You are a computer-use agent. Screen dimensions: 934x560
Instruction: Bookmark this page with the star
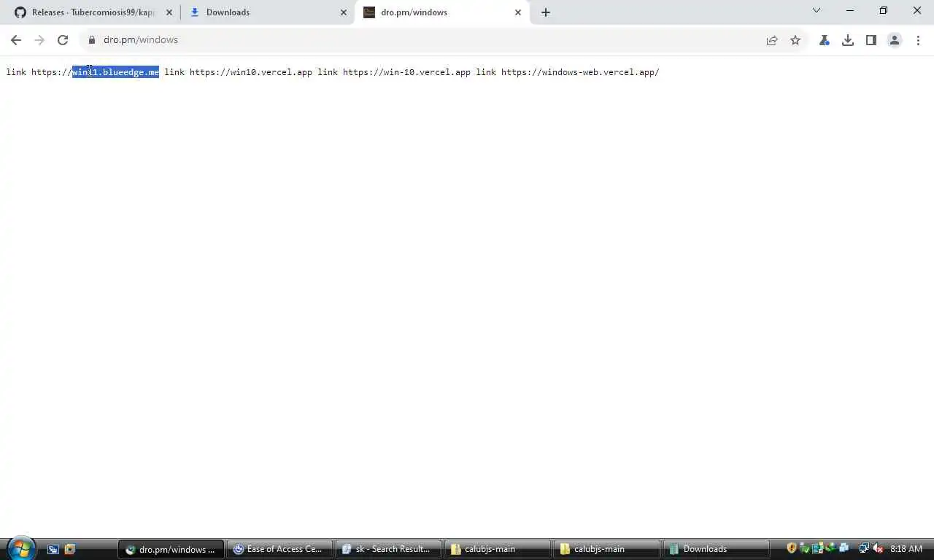click(x=795, y=40)
